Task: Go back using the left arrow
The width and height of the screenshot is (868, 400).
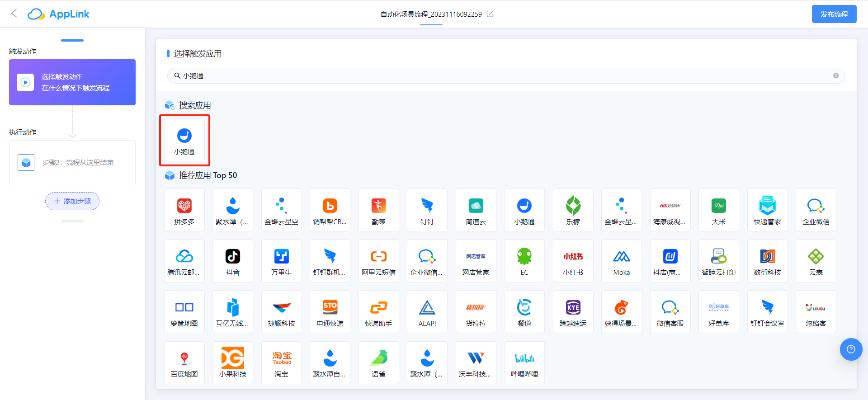Action: 14,14
